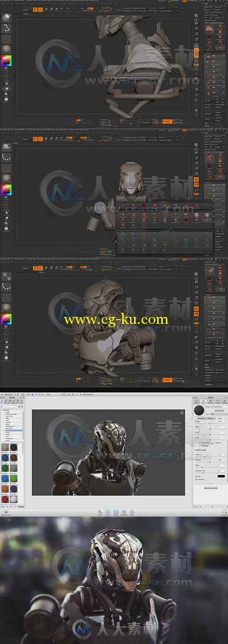
Task: Open KeyShotCloud icon at bottom left
Action: [6, 512]
